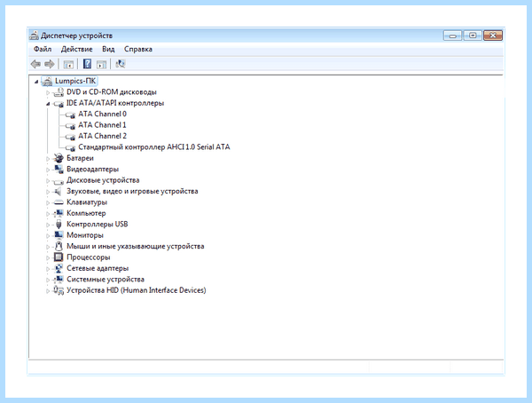This screenshot has width=532, height=403.
Task: Select Устройства HID (Human Interface Devices) label
Action: (x=137, y=290)
